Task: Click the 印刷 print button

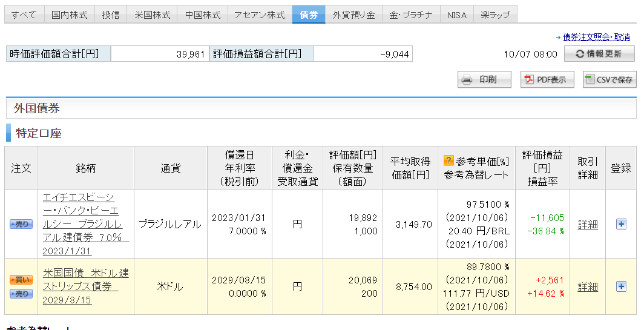Action: pos(485,79)
